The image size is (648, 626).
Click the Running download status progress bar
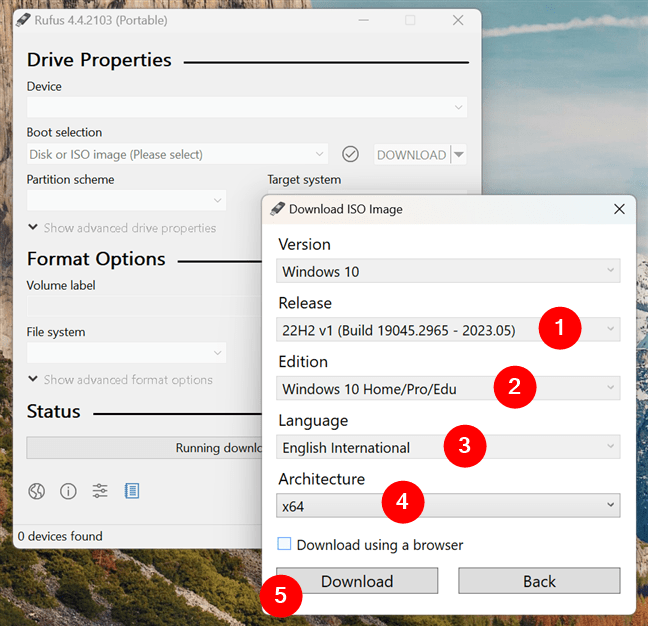coord(144,448)
